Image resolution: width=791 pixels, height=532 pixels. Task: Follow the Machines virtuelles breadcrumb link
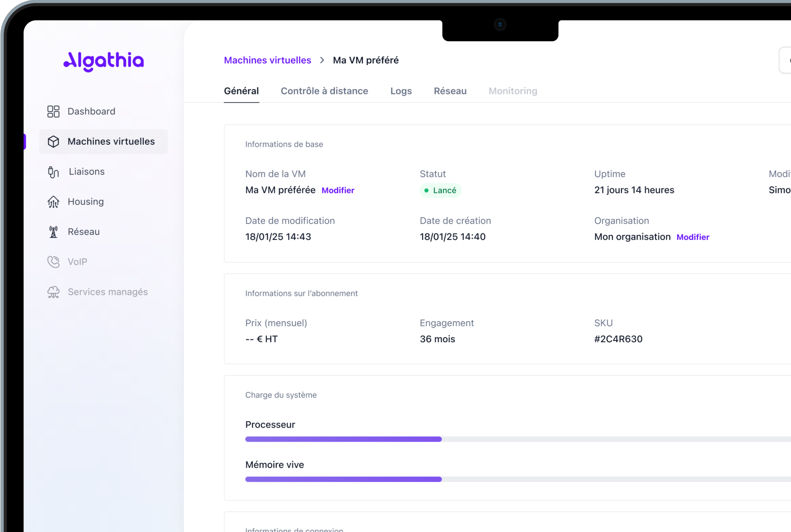[267, 60]
